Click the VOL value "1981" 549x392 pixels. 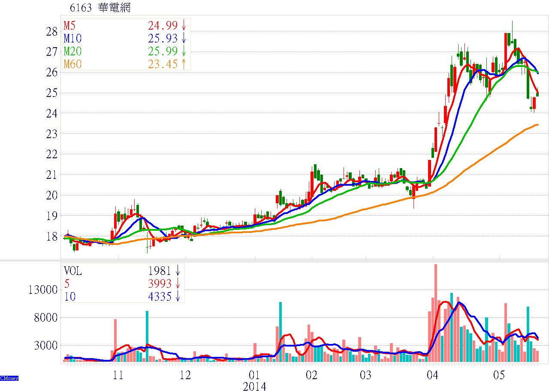160,271
